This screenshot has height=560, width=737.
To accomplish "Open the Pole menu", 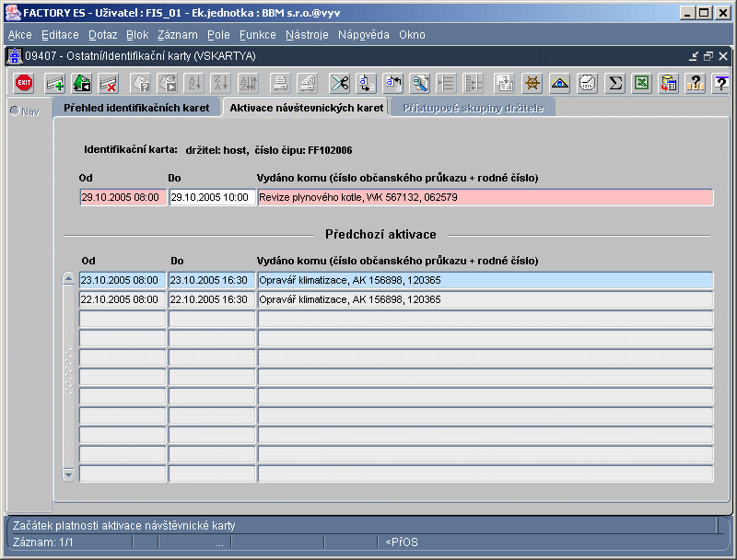I will coord(218,35).
